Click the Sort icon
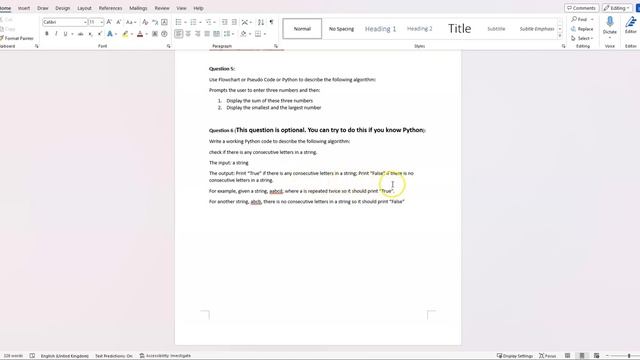Image resolution: width=640 pixels, height=360 pixels. 261,22
